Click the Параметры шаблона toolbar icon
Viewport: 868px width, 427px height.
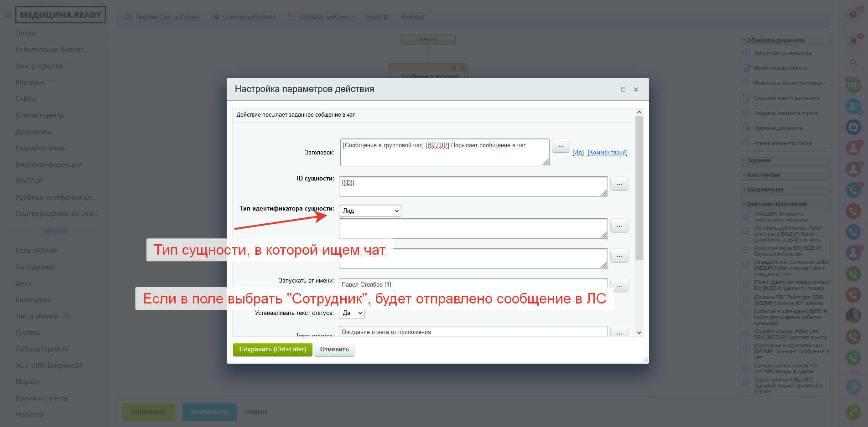129,17
